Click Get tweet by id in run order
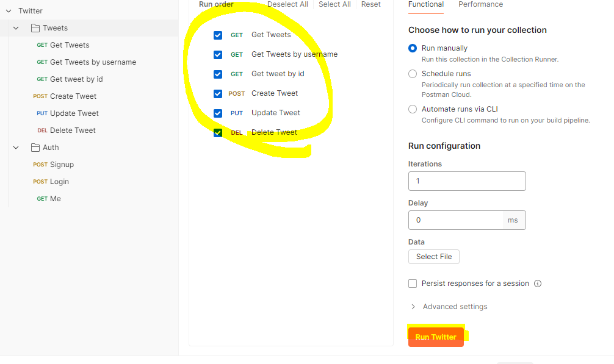The height and width of the screenshot is (364, 614). (278, 74)
